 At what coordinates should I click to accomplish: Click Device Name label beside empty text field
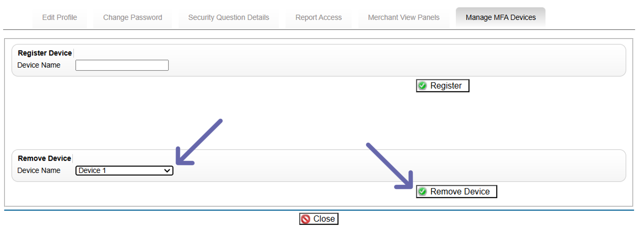(39, 65)
